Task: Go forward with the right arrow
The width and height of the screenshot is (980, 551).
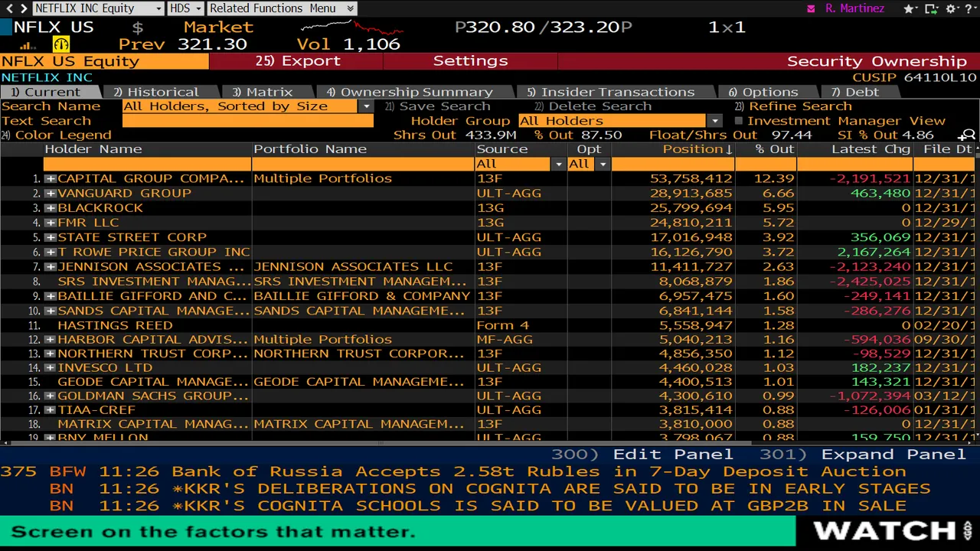Action: pos(22,8)
